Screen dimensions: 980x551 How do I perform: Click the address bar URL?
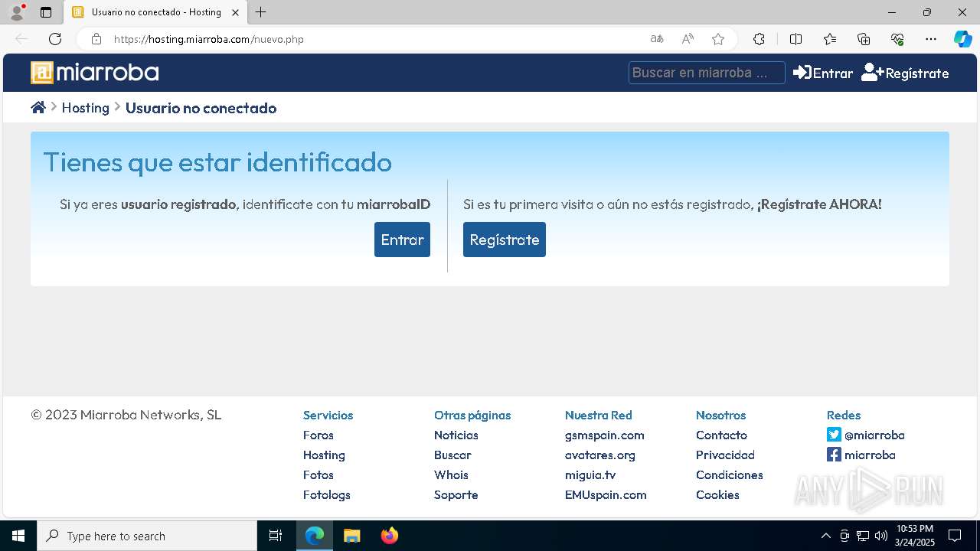209,39
